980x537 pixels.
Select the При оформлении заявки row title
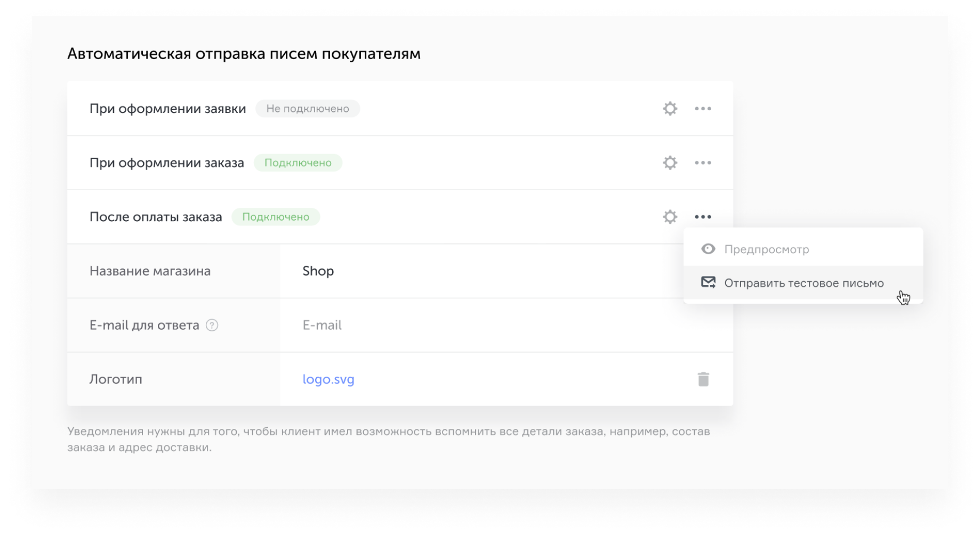pos(167,109)
